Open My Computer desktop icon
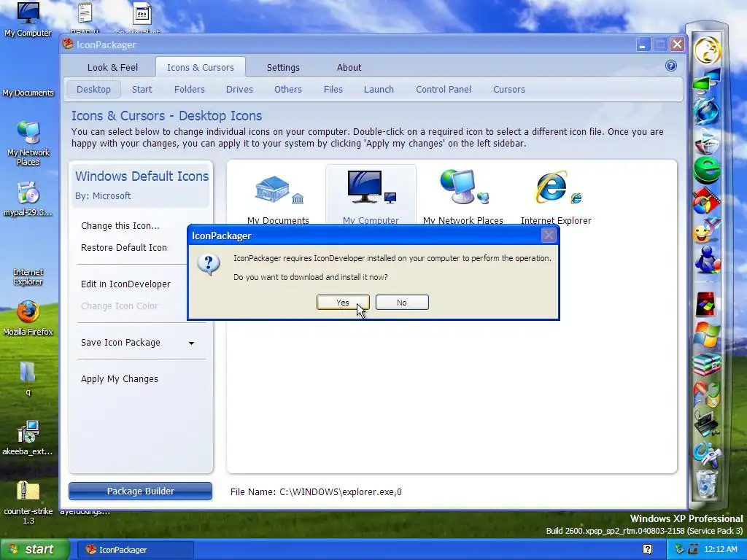Image resolution: width=747 pixels, height=560 pixels. (x=28, y=20)
